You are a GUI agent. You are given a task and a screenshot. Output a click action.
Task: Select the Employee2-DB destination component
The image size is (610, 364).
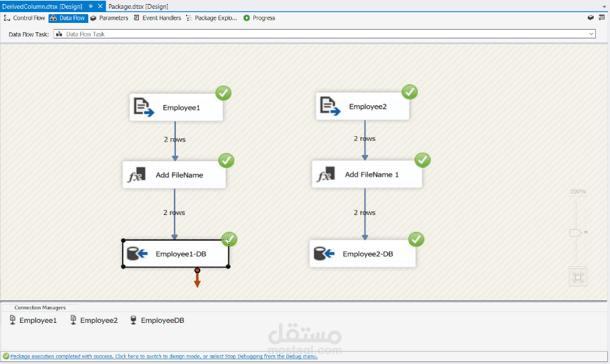coord(363,253)
